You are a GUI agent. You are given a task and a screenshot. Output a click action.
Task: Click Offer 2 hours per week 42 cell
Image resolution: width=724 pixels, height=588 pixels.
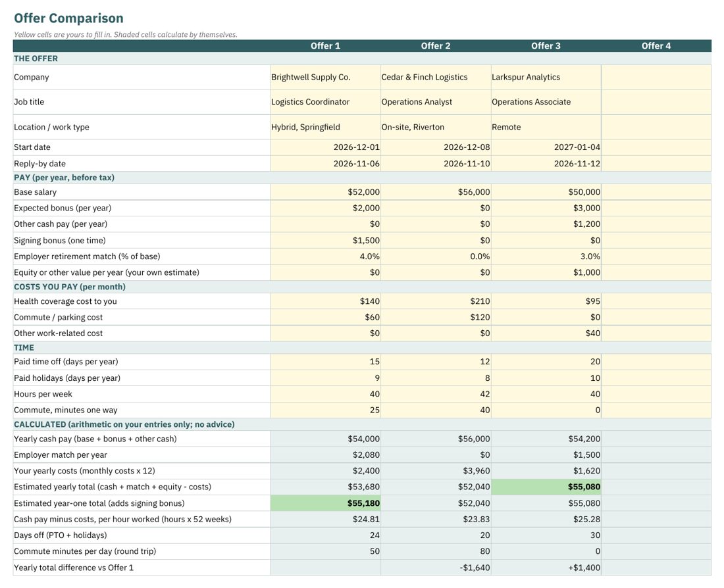[x=436, y=394]
